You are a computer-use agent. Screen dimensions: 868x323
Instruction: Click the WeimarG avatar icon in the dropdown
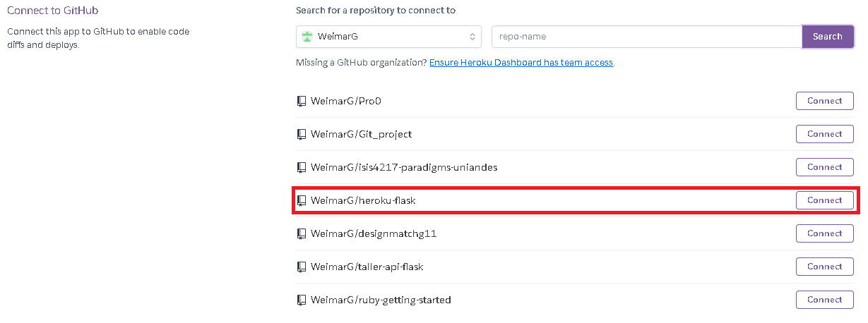(307, 37)
